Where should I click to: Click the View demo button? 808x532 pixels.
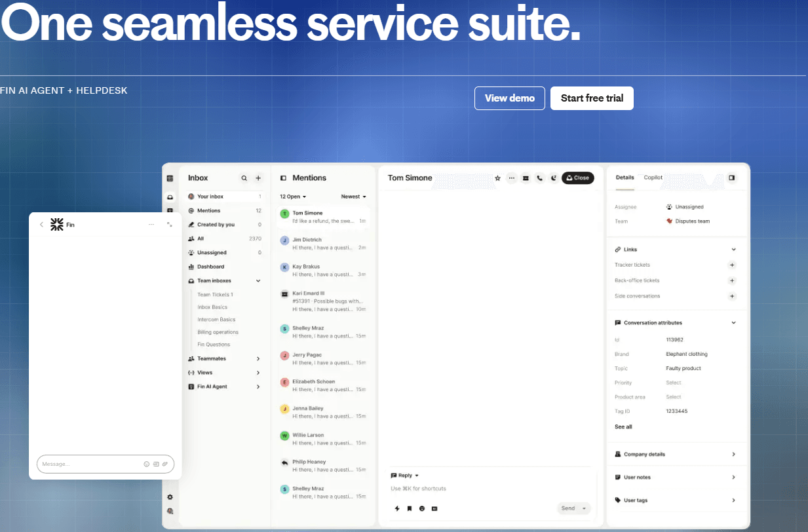click(509, 98)
